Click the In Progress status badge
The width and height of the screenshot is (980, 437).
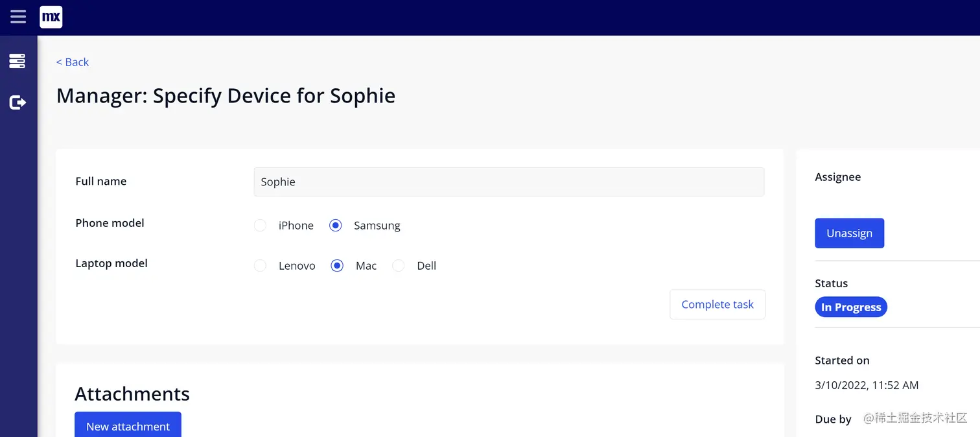point(850,307)
